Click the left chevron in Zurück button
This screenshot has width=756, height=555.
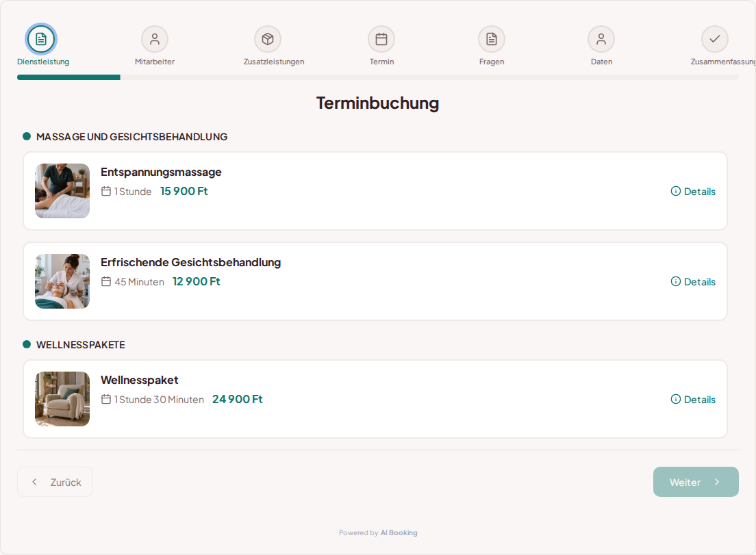(34, 482)
